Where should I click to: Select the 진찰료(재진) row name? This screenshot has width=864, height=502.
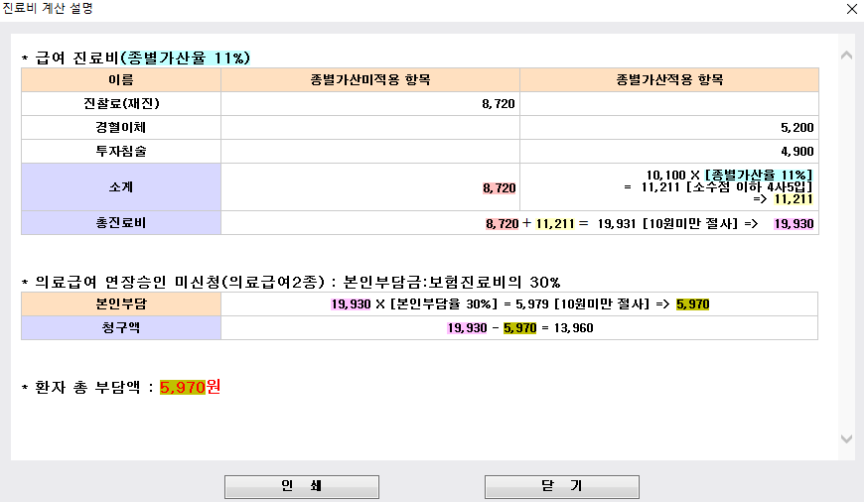(121, 104)
